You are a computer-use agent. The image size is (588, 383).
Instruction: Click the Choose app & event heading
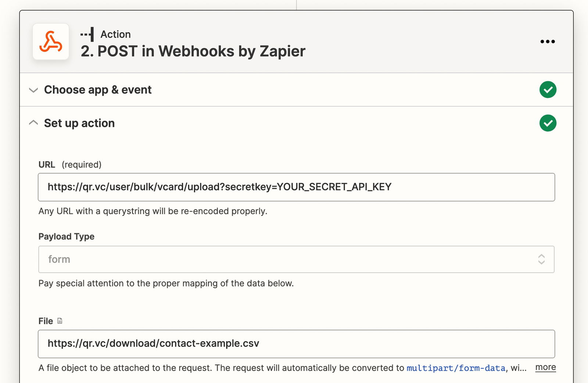[x=98, y=90]
